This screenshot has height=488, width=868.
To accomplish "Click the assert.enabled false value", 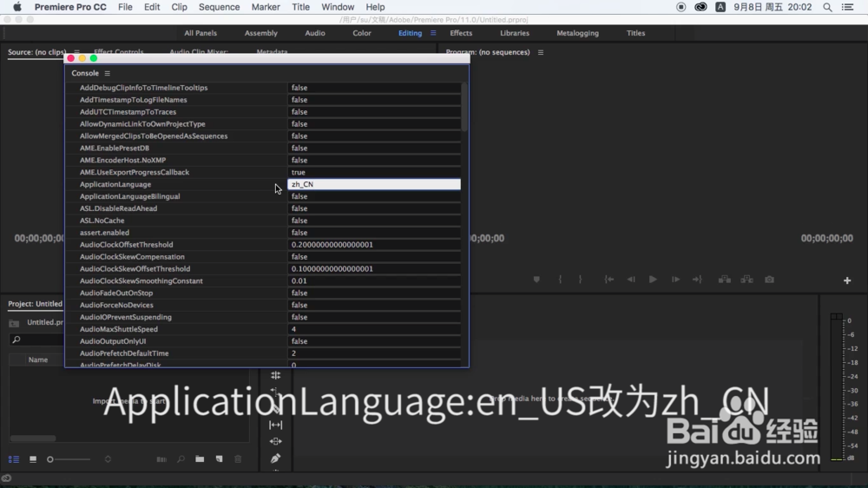I will pyautogui.click(x=373, y=233).
